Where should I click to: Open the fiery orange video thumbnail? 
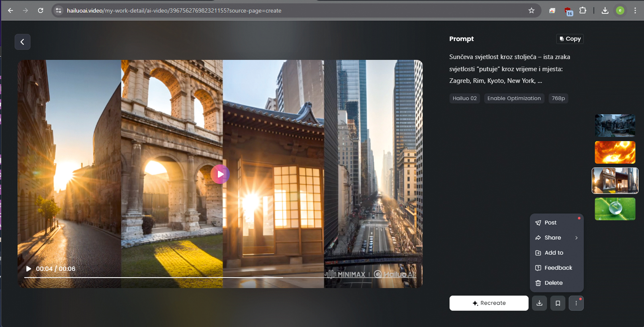point(615,152)
